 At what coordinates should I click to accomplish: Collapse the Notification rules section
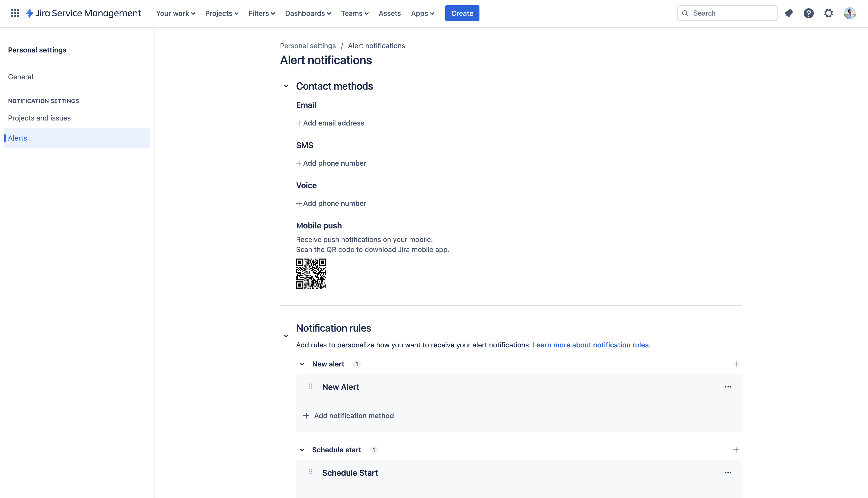pos(286,336)
